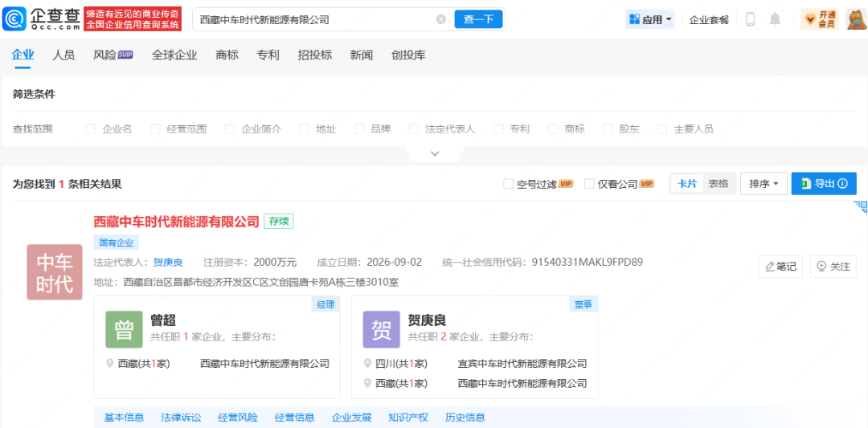Check the 专利 search scope checkbox

coord(498,128)
